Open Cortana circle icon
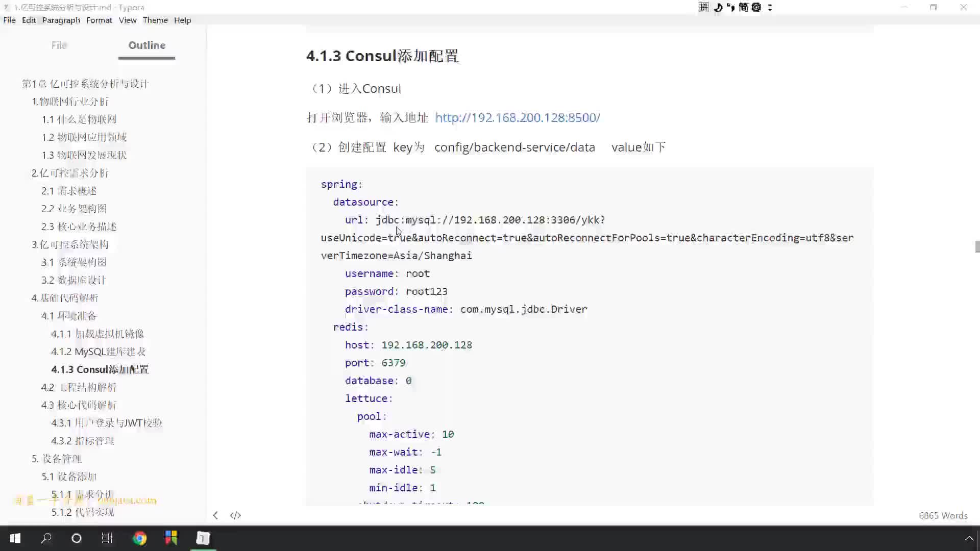 click(x=77, y=538)
